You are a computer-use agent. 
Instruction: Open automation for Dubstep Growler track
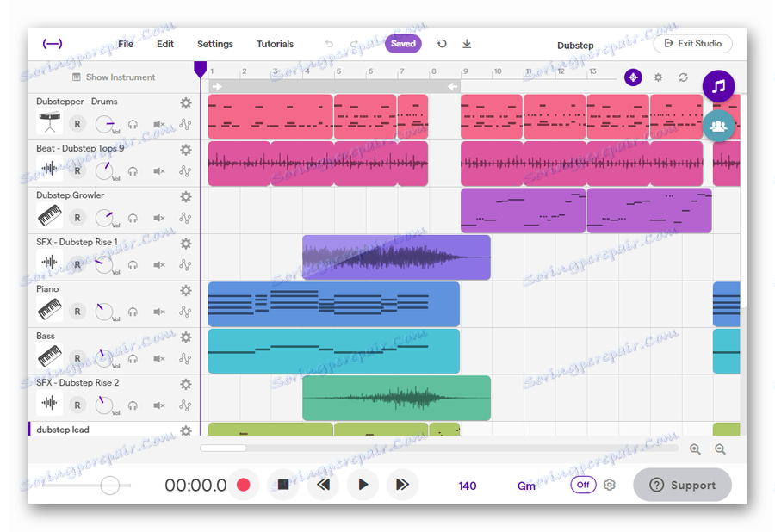tap(185, 218)
